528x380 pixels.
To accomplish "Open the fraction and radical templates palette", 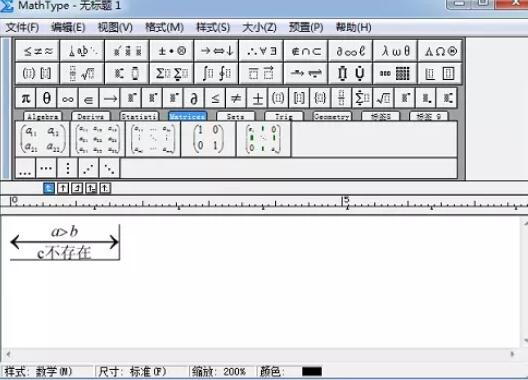I will click(82, 73).
